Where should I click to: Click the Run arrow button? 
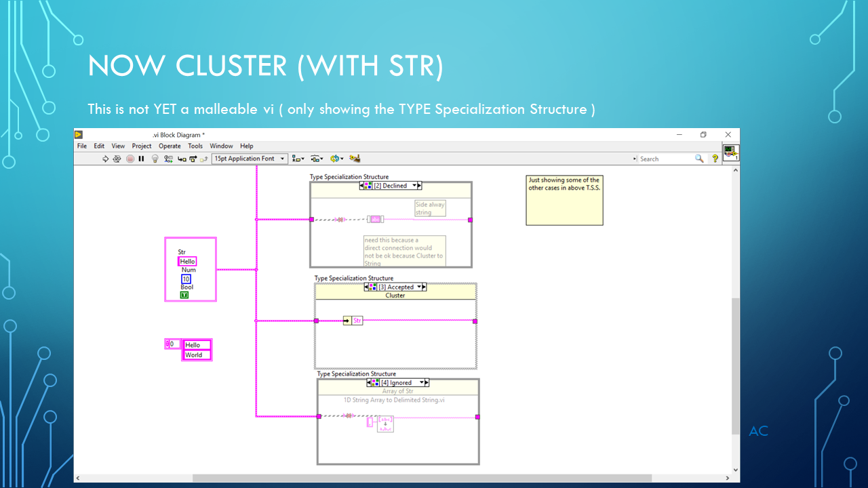106,159
